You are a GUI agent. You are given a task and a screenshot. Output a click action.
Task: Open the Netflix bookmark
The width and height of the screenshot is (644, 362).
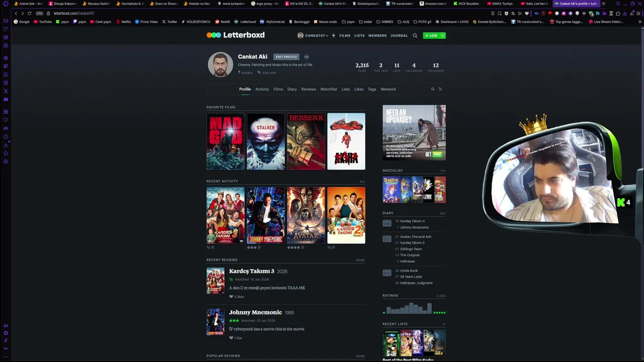point(123,22)
